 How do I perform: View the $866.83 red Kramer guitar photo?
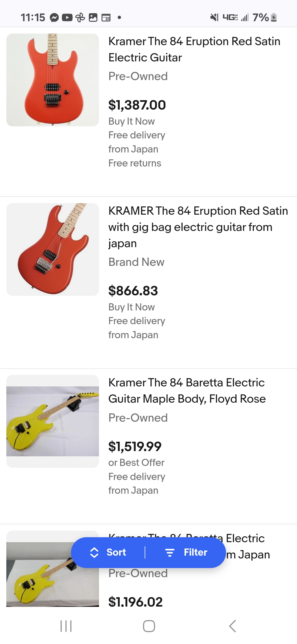pos(53,249)
